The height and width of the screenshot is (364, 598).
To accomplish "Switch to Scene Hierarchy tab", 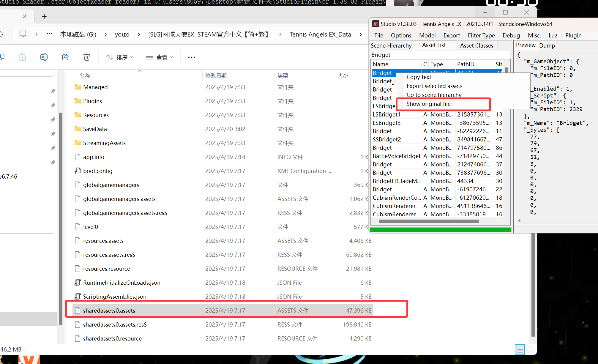I will [391, 45].
